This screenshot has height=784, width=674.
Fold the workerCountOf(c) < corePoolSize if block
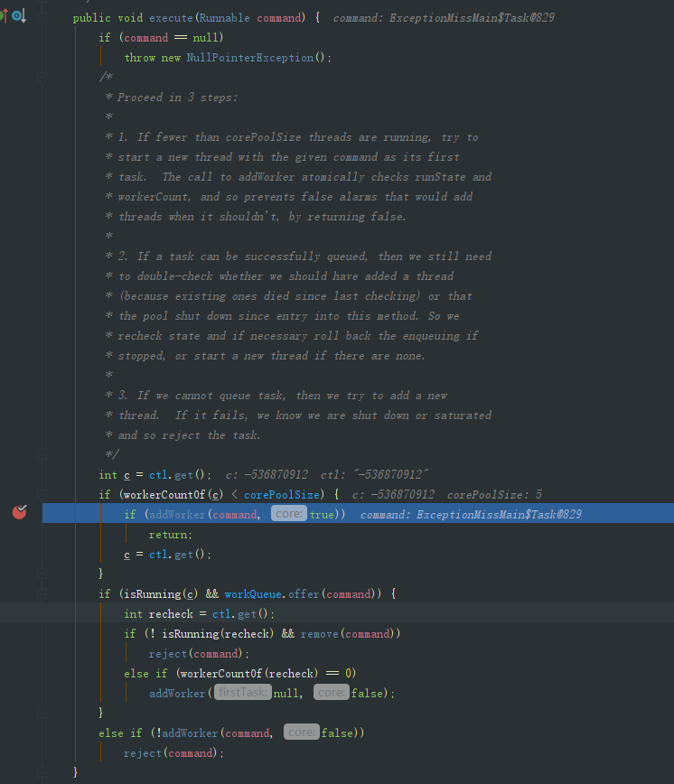click(x=42, y=494)
